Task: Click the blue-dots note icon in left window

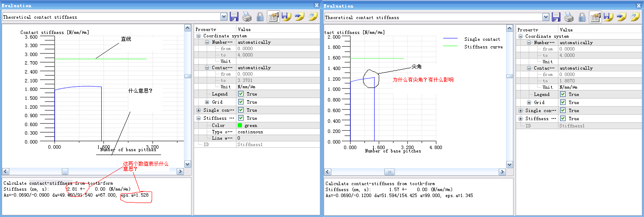Action: click(x=300, y=17)
